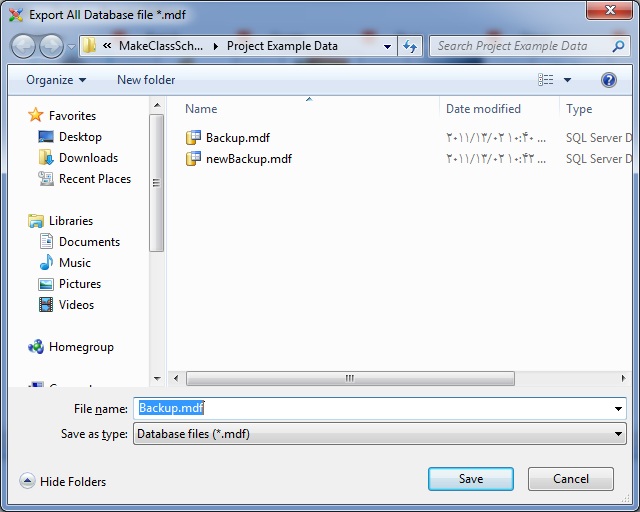Click the Backup.mdf database file icon

[193, 138]
